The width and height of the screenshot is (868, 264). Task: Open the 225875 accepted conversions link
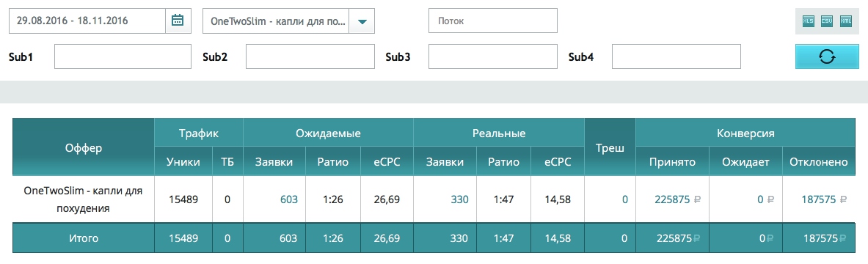click(x=673, y=199)
